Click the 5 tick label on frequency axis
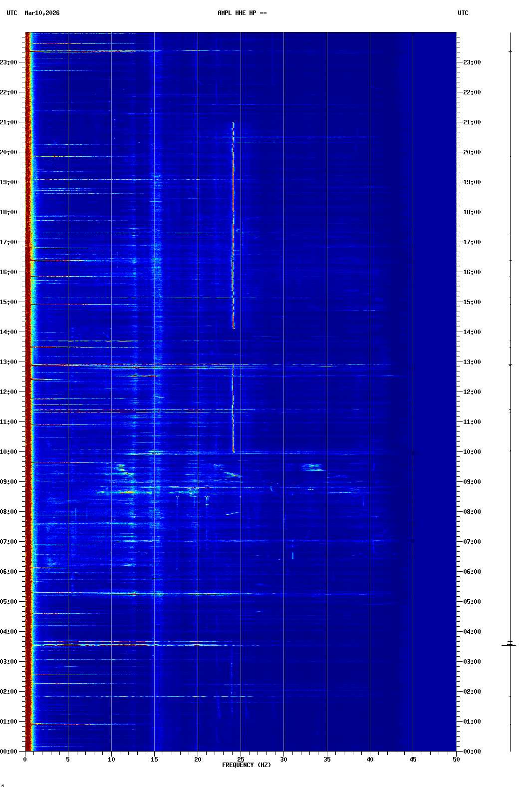This screenshot has width=532, height=791. (68, 760)
